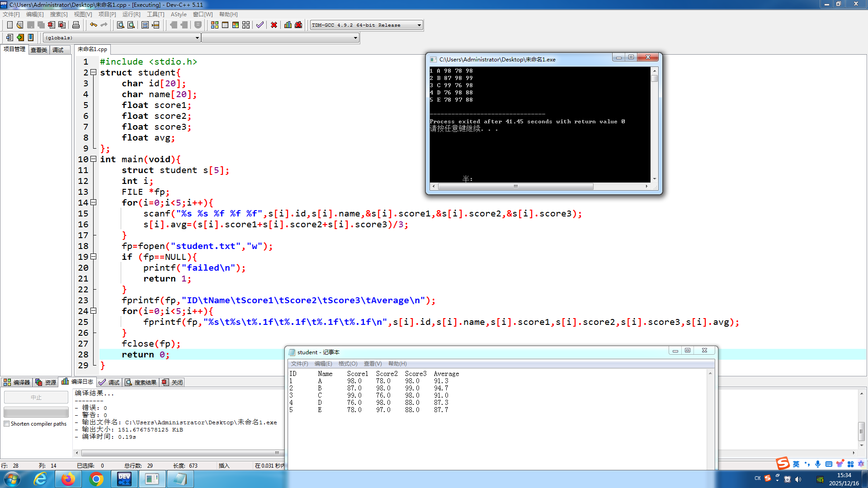The width and height of the screenshot is (868, 488).
Task: Click the Print toolbar icon
Action: coord(76,25)
